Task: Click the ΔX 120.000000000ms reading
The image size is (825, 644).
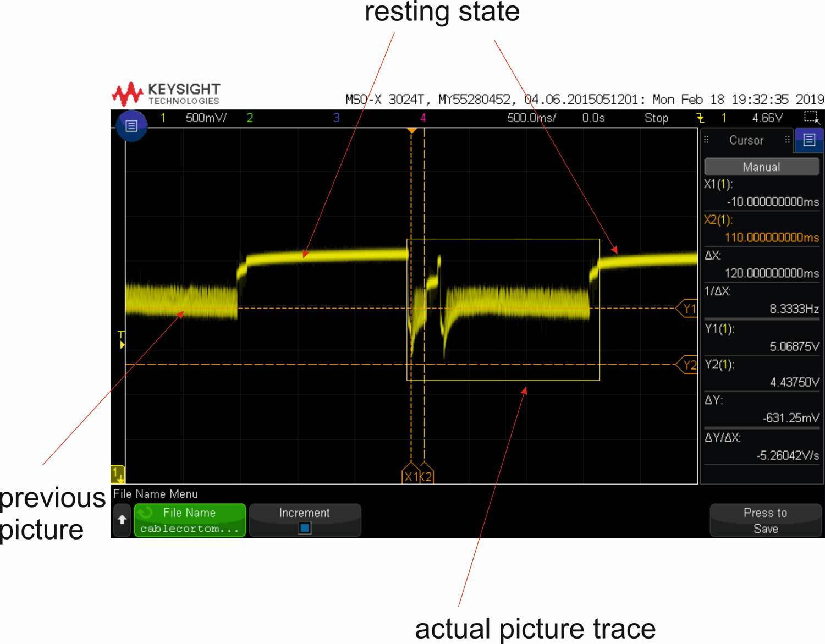Action: click(x=772, y=273)
